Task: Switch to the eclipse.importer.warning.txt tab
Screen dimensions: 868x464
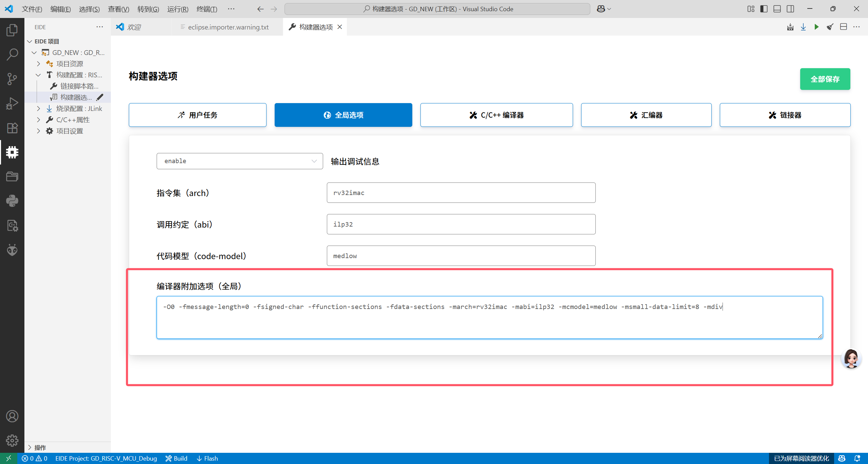Action: (228, 27)
